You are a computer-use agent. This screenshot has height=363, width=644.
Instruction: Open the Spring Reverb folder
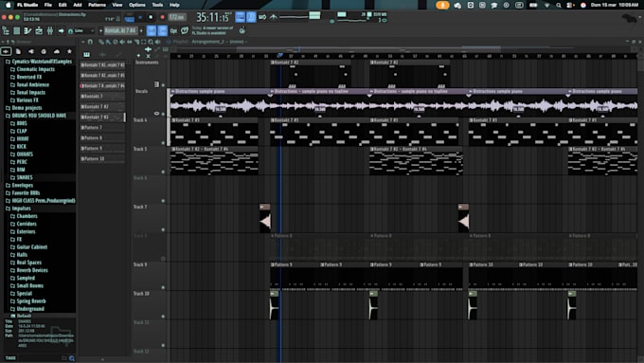point(27,301)
